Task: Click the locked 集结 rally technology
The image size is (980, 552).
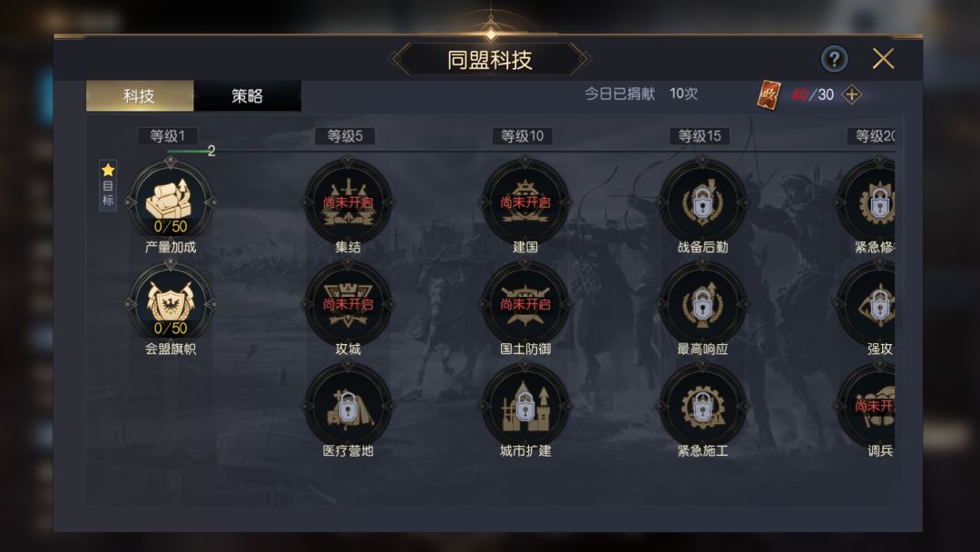Action: [x=348, y=202]
